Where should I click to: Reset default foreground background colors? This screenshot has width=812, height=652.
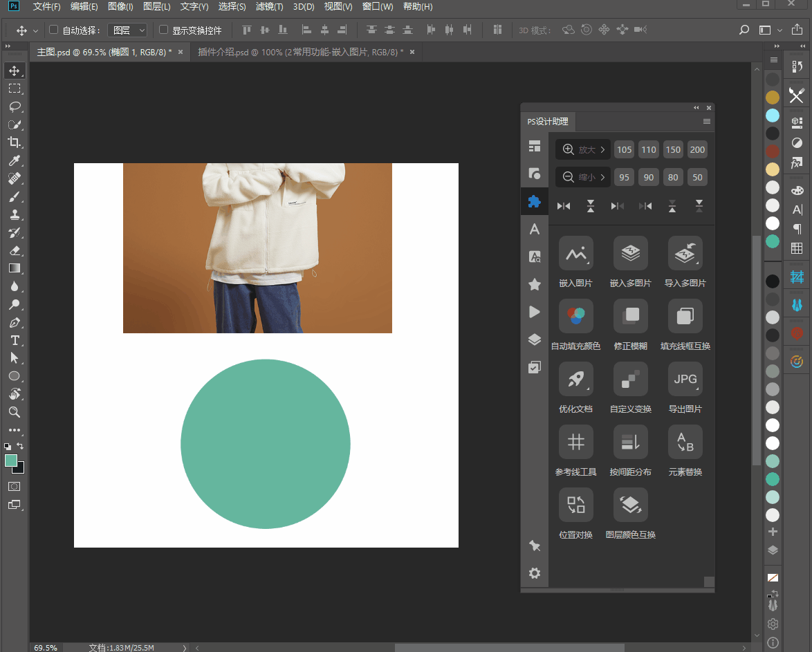tap(7, 447)
